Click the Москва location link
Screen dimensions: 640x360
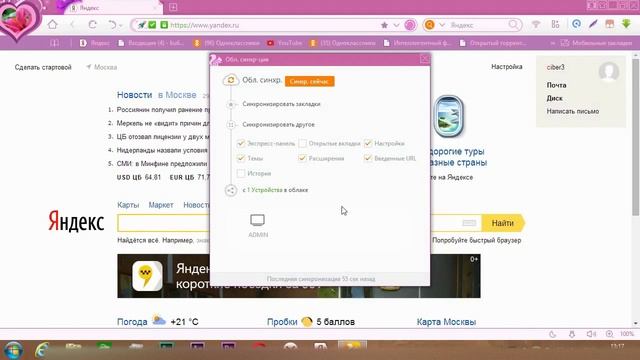pos(105,67)
